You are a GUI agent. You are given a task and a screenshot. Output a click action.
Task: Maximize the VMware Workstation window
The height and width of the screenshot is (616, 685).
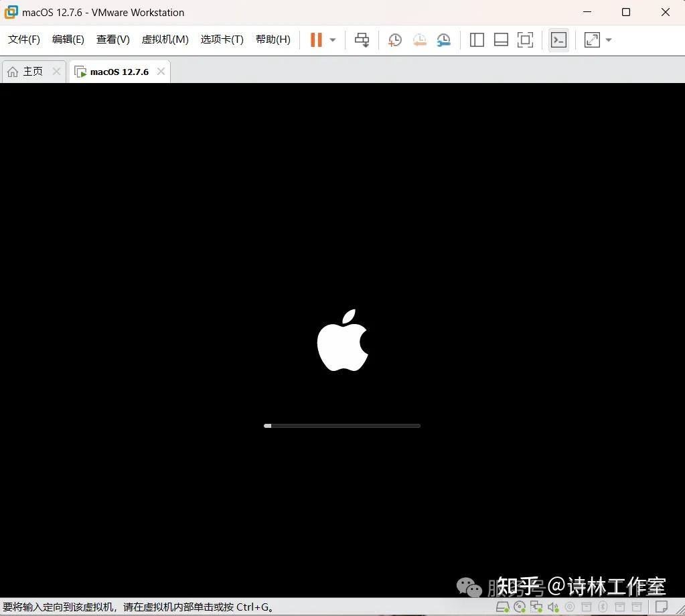626,12
